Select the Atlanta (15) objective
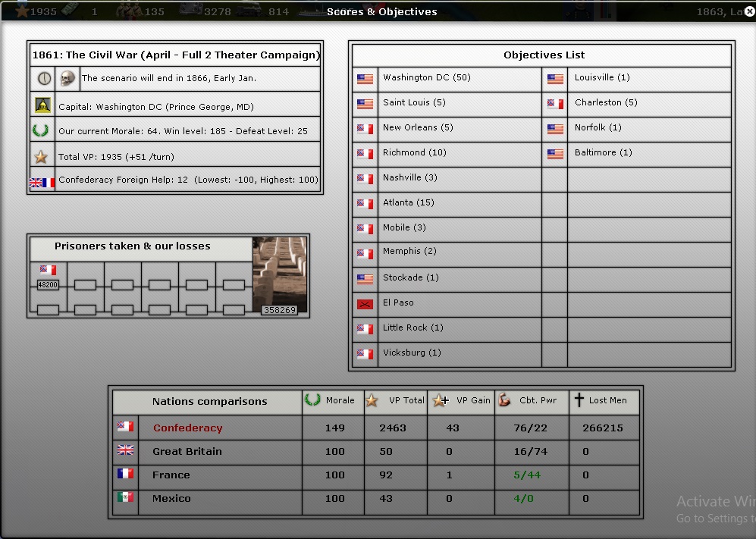Image resolution: width=756 pixels, height=539 pixels. 409,202
